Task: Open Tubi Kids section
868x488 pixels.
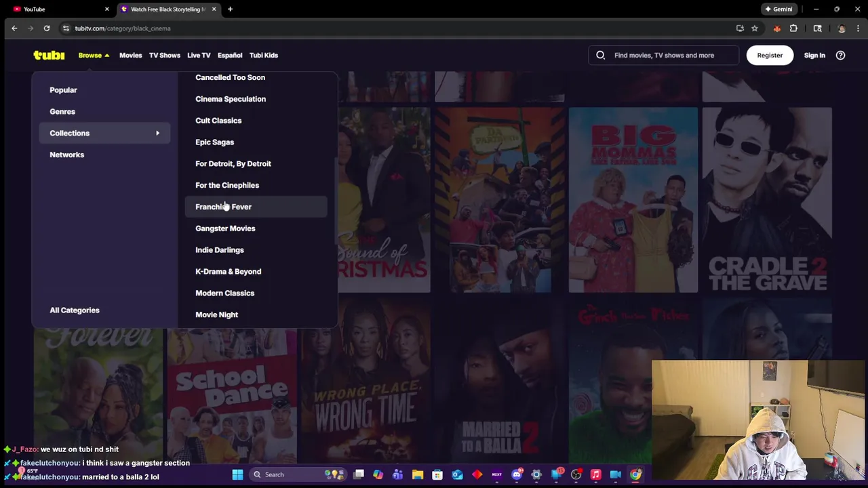Action: [264, 56]
